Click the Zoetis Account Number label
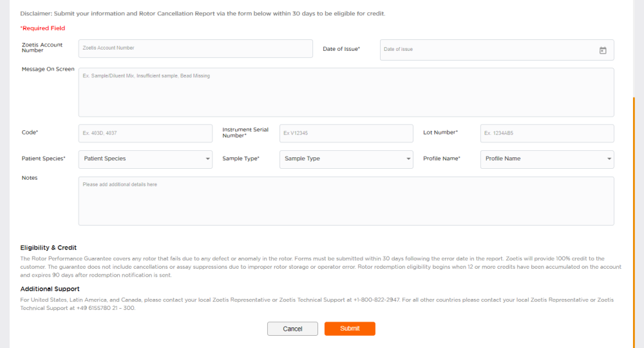Viewport: 644px width, 348px height. tap(42, 48)
